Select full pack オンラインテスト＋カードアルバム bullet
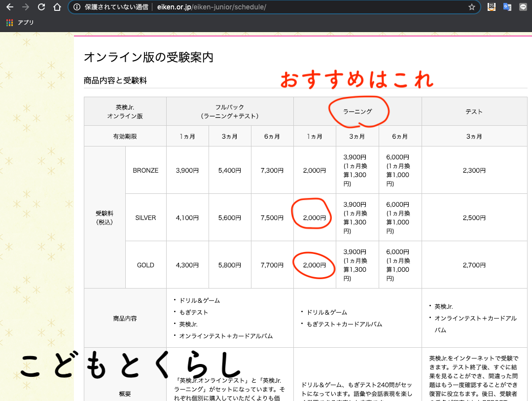This screenshot has width=532, height=401. click(x=226, y=336)
